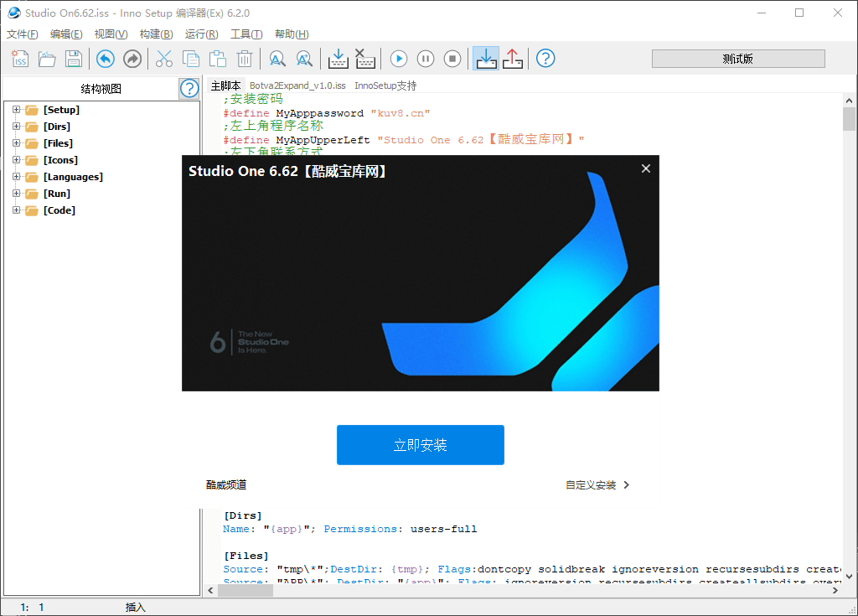Viewport: 858px width, 616px height.
Task: Open the 自定义安装 custom install option
Action: (597, 484)
